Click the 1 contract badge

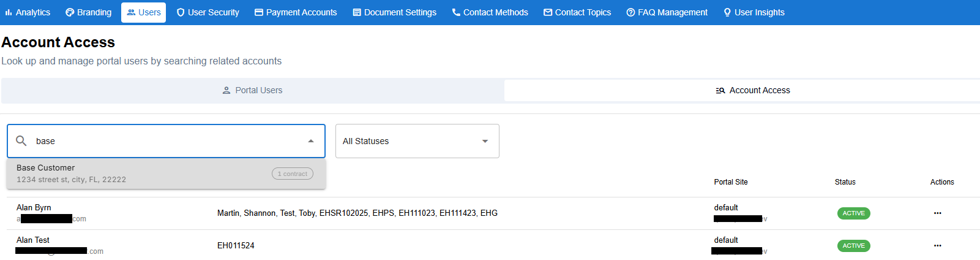click(292, 174)
